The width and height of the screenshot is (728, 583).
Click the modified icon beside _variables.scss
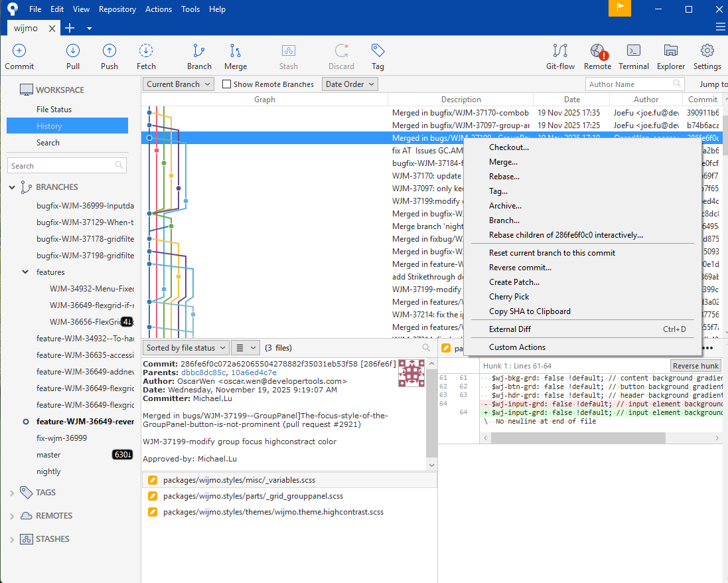pyautogui.click(x=152, y=480)
